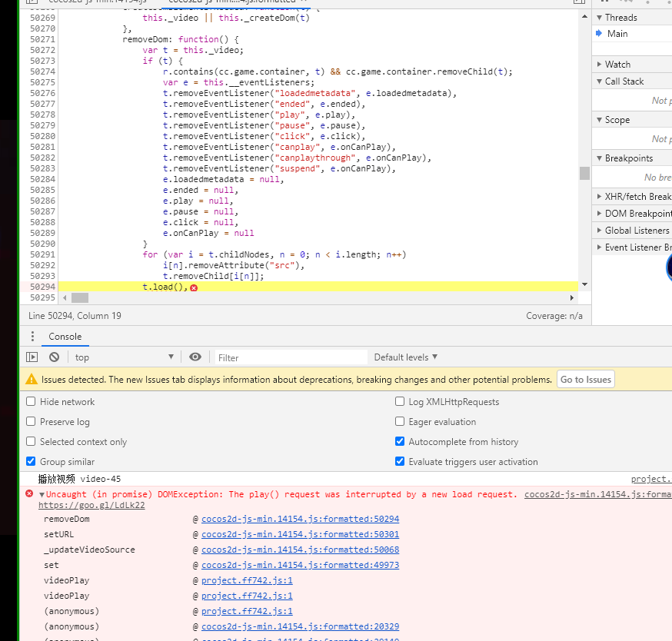Image resolution: width=672 pixels, height=641 pixels.
Task: Open Default levels dropdown
Action: (x=405, y=357)
